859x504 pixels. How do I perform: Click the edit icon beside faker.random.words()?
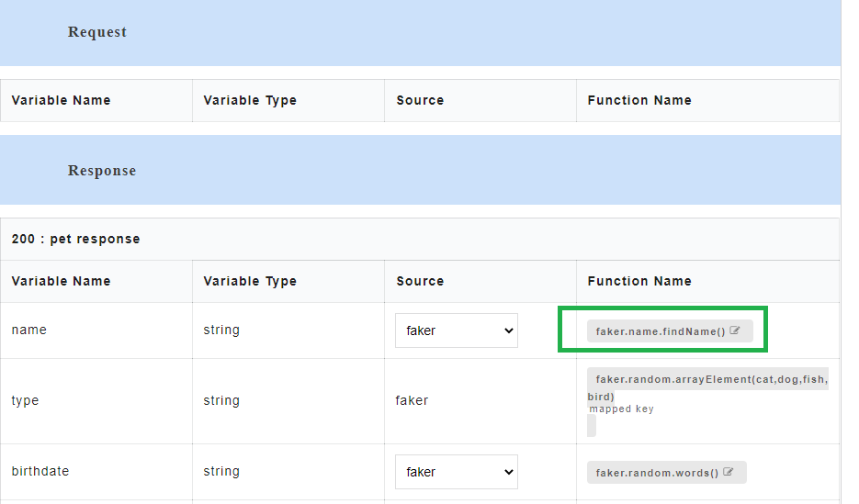pos(729,473)
